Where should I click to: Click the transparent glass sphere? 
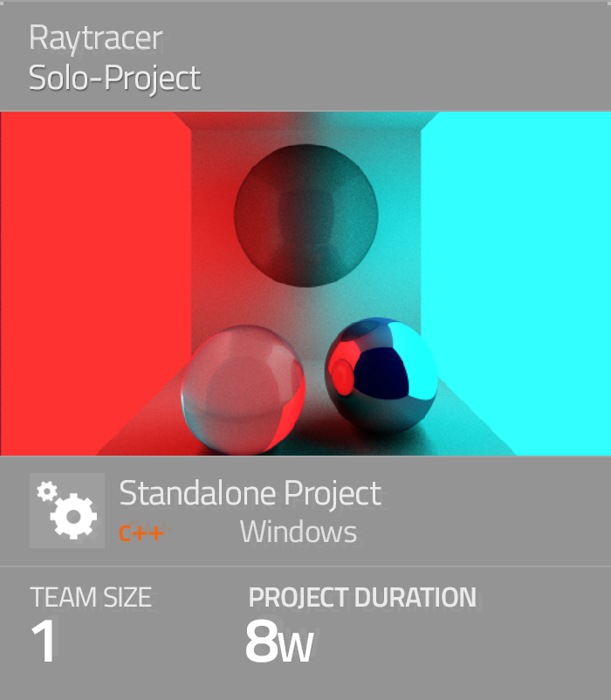(x=243, y=388)
